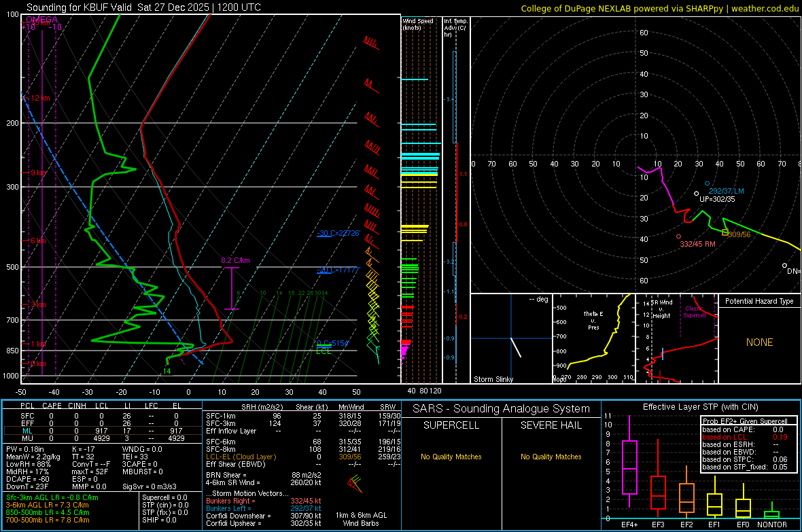Click the Bunkers Right = 332/45 kt line
The width and height of the screenshot is (802, 532).
[264, 501]
